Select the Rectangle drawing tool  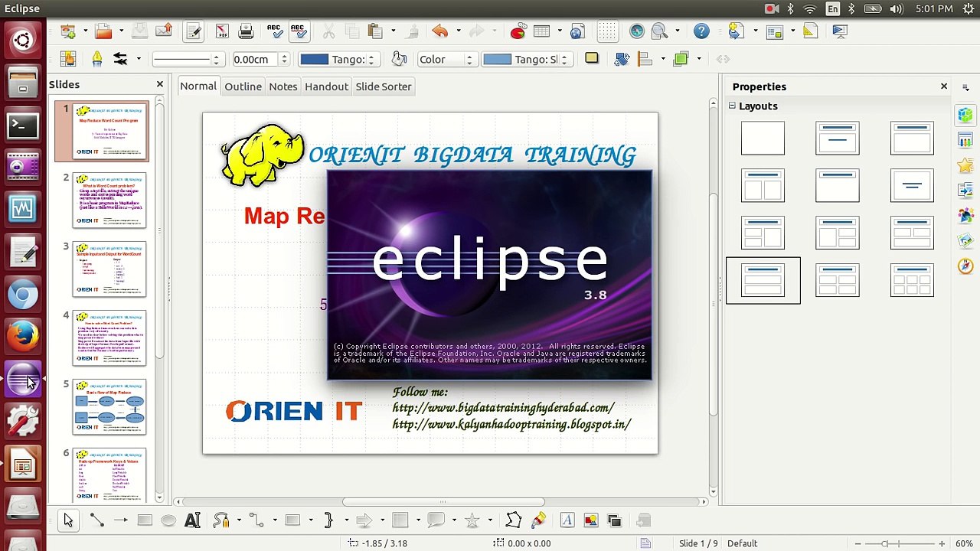(145, 520)
